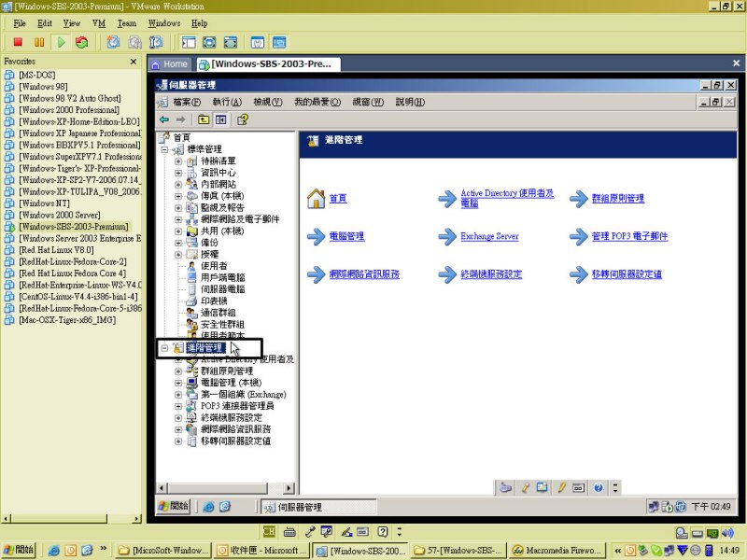
Task: Close the Favorites panel
Action: pyautogui.click(x=134, y=62)
